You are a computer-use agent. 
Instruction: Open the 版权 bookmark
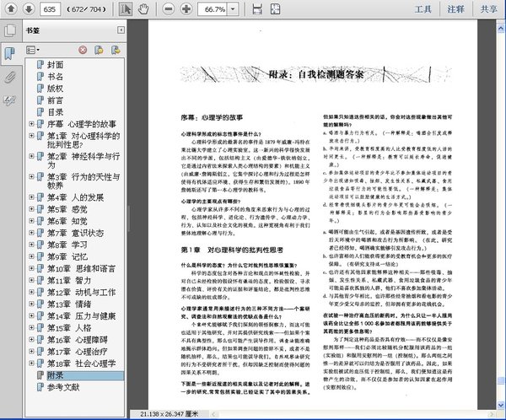pyautogui.click(x=55, y=89)
